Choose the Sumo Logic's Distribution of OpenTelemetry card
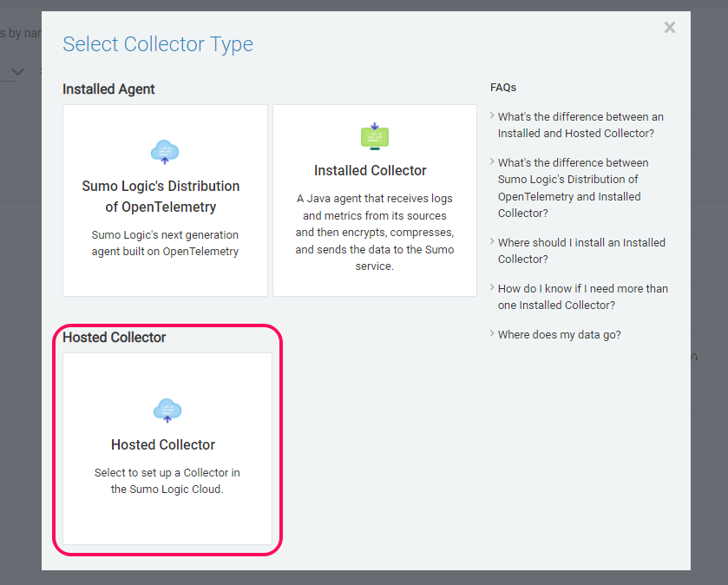 pyautogui.click(x=165, y=200)
